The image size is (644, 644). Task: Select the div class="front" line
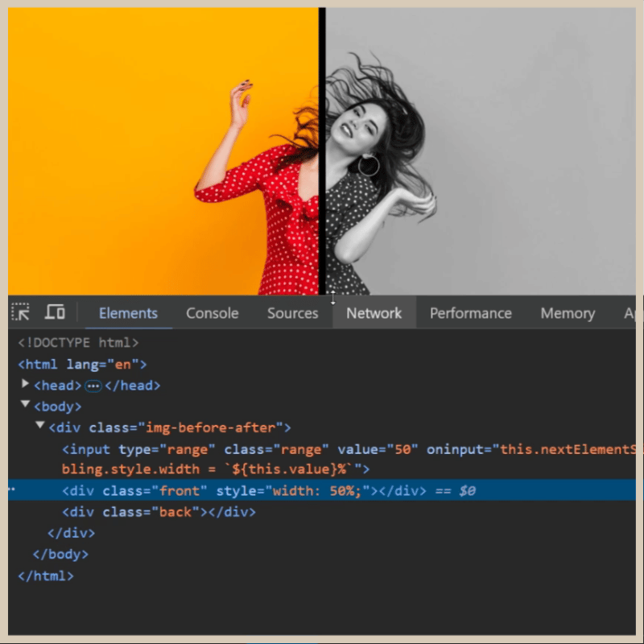click(x=322, y=490)
